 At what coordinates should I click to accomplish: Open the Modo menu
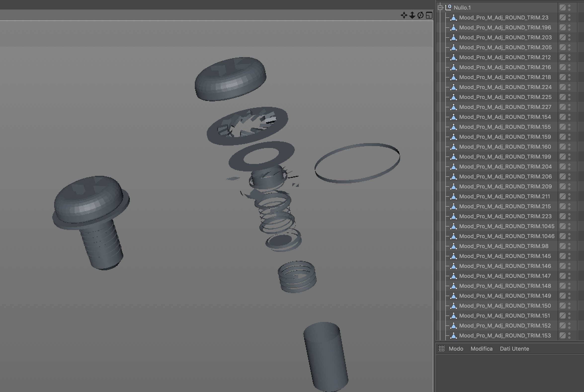(x=456, y=349)
